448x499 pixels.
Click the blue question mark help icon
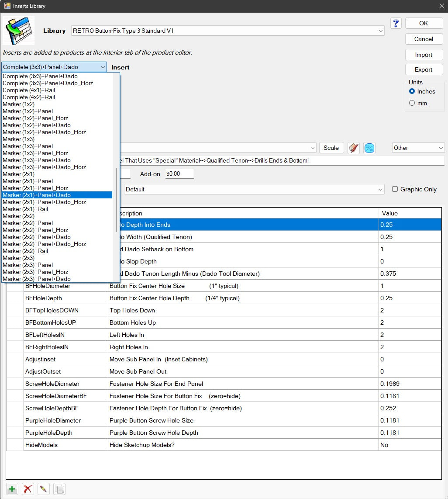point(396,23)
